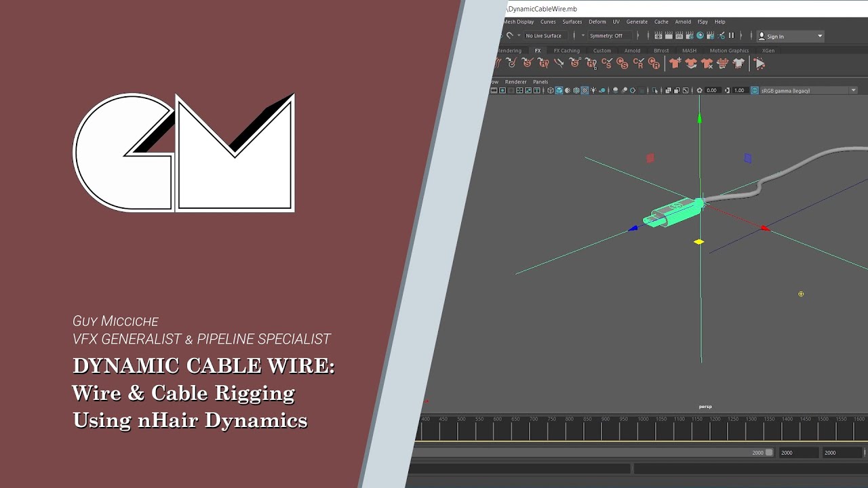868x488 pixels.
Task: Open the Panels viewport menu
Action: click(x=540, y=82)
